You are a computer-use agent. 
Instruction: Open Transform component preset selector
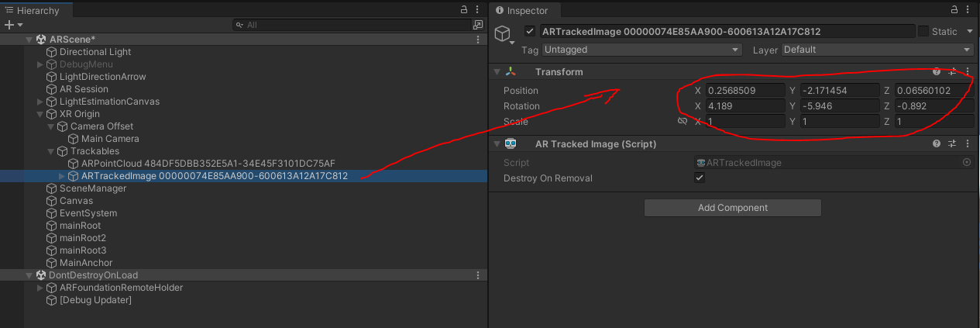(952, 72)
